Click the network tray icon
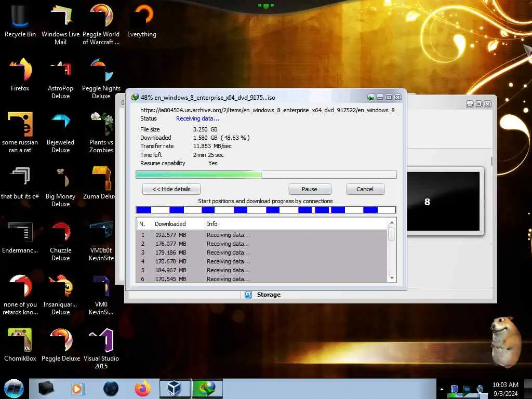 [x=467, y=389]
